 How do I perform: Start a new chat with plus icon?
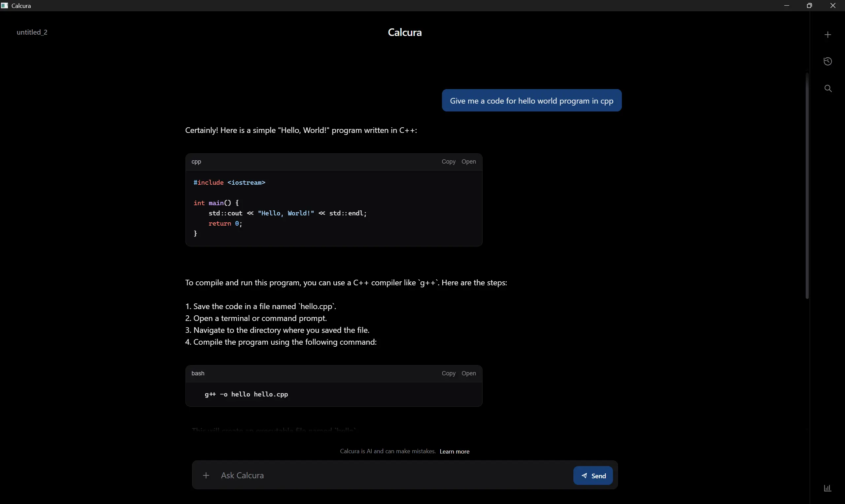(x=828, y=35)
